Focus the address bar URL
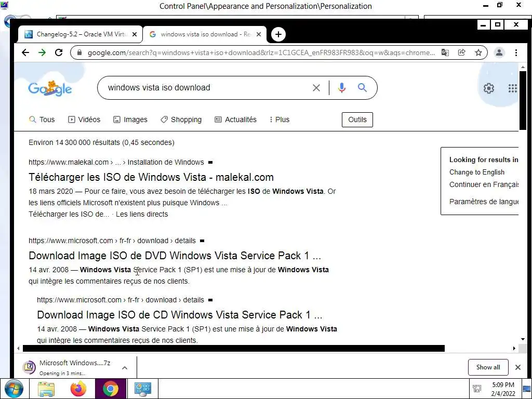Screen dimensions: 532x399 click(x=261, y=52)
